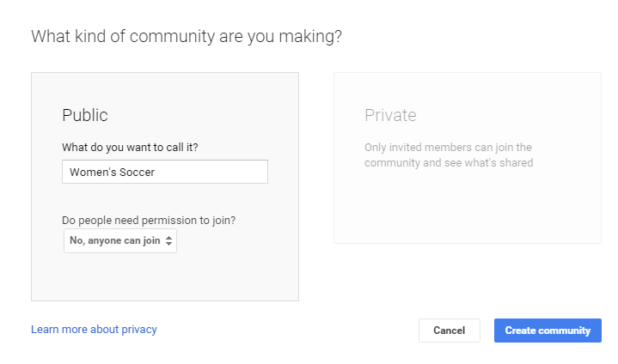
Task: Click the "Public" heading
Action: coord(85,115)
